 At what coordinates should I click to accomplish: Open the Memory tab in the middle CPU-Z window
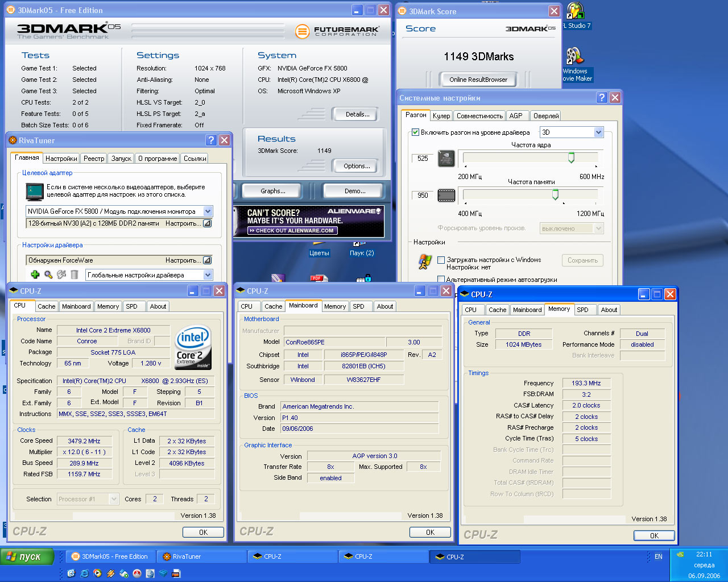(335, 306)
